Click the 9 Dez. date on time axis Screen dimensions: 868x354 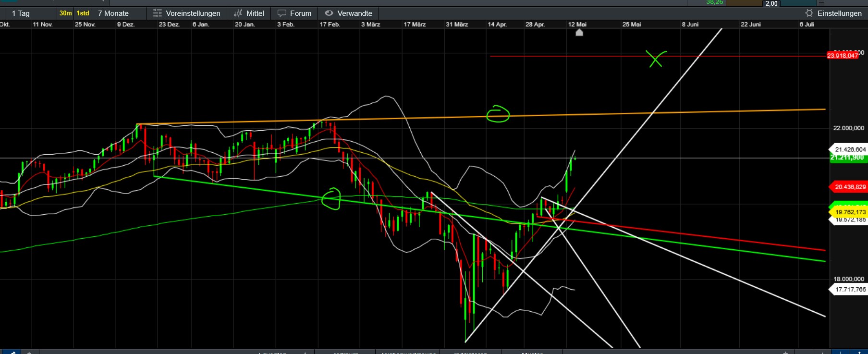126,24
